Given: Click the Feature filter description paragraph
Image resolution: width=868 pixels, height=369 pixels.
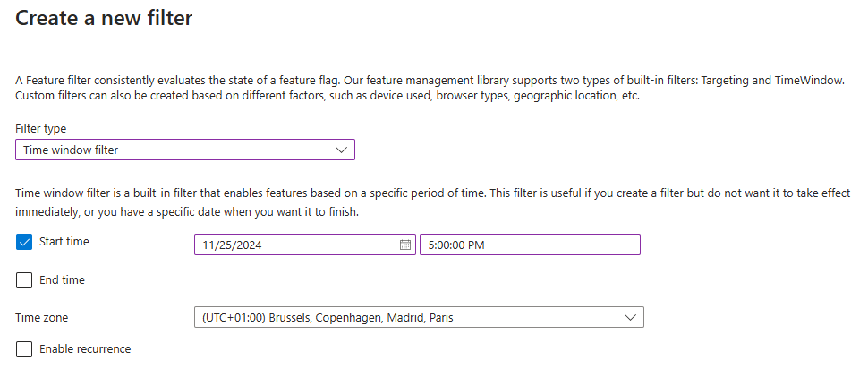Looking at the screenshot, I should (x=430, y=88).
